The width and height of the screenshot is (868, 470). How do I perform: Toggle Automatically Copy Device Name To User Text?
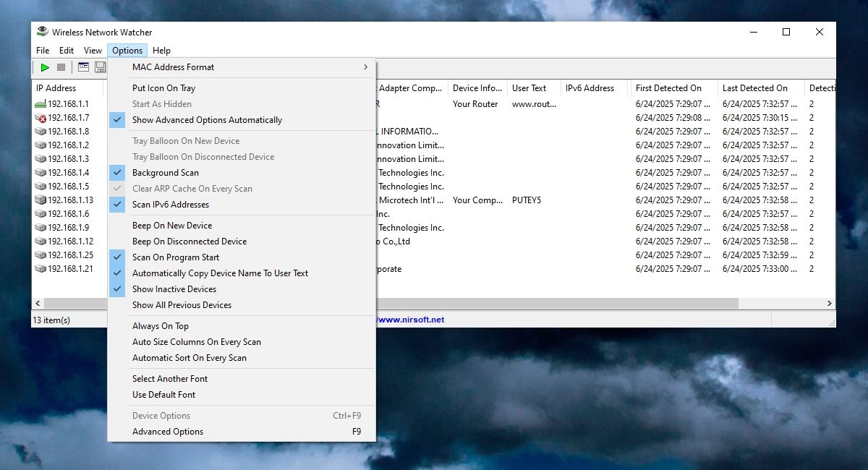point(242,273)
